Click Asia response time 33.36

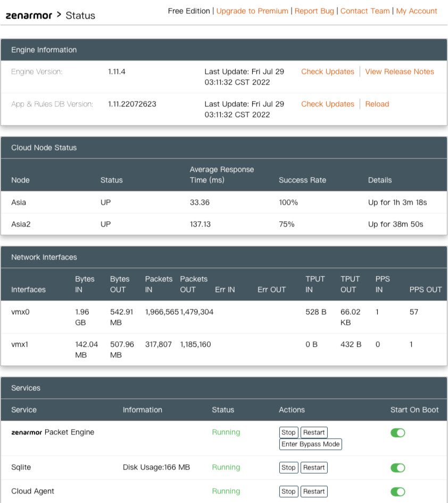pyautogui.click(x=200, y=203)
